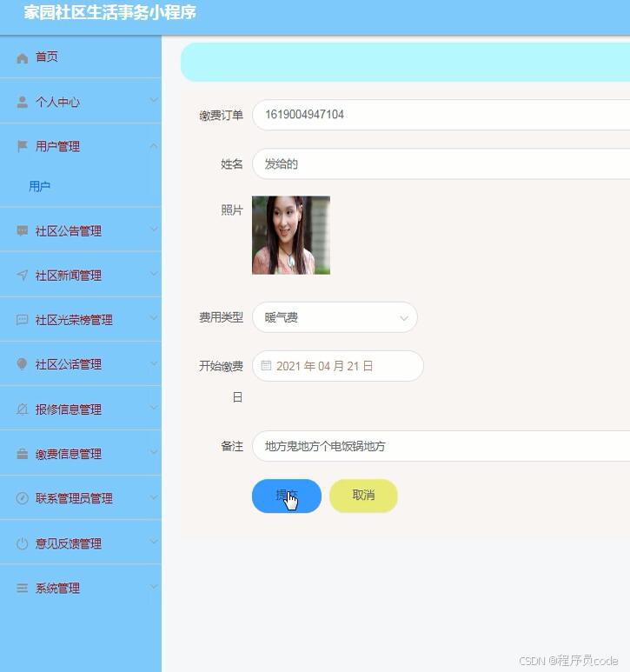Expand the 缴费信息管理 chevron
The image size is (630, 672).
154,452
